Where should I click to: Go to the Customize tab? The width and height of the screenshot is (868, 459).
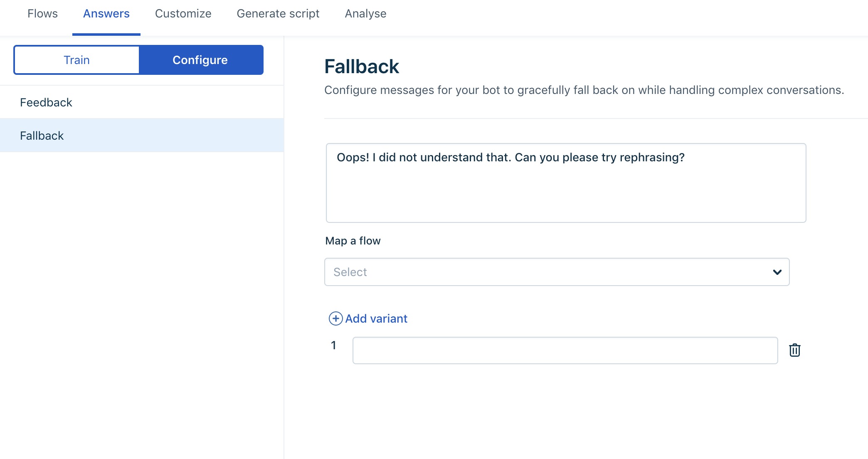183,14
